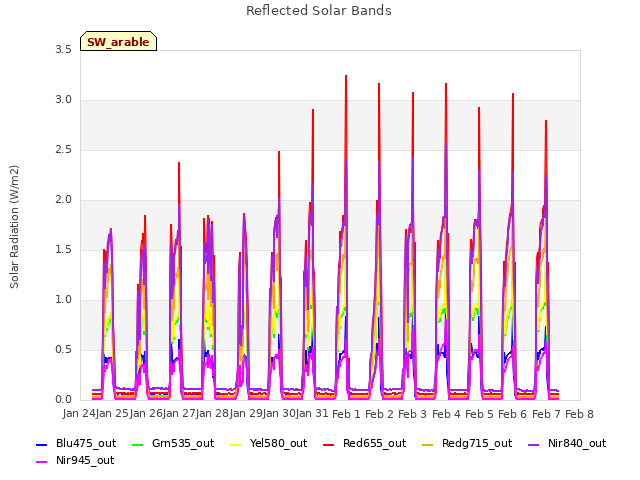This screenshot has height=480, width=640.
Task: Click the blue Blu475_out legend swatch
Action: 42,444
